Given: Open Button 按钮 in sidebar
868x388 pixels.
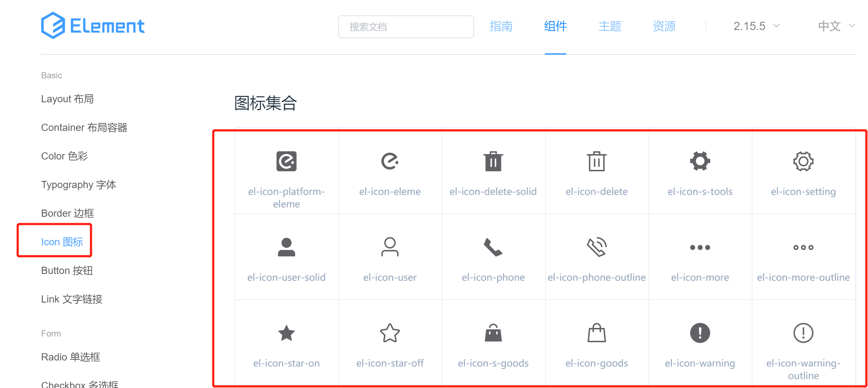Looking at the screenshot, I should 67,270.
